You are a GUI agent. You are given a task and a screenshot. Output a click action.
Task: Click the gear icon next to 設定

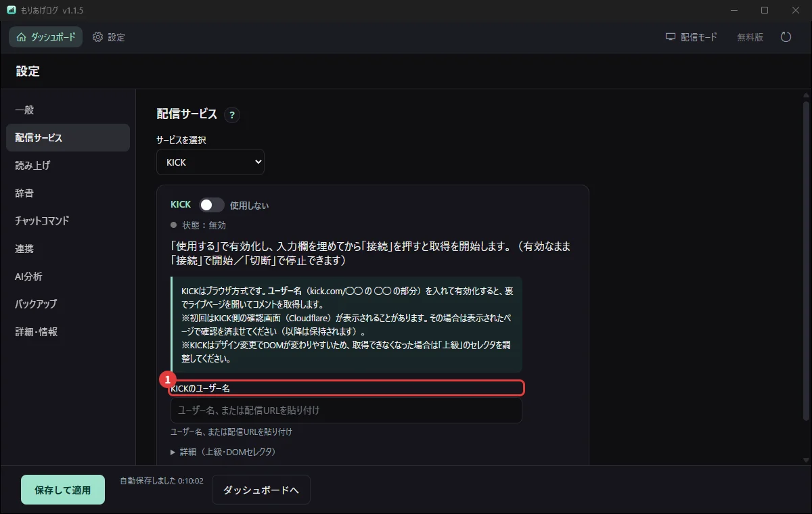[x=98, y=37]
